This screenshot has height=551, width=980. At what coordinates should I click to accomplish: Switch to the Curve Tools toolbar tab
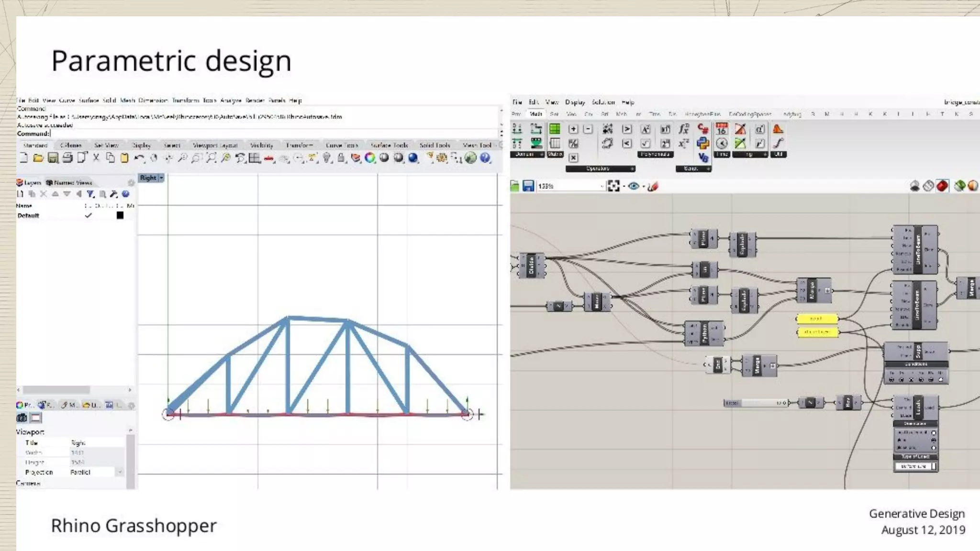pos(342,145)
